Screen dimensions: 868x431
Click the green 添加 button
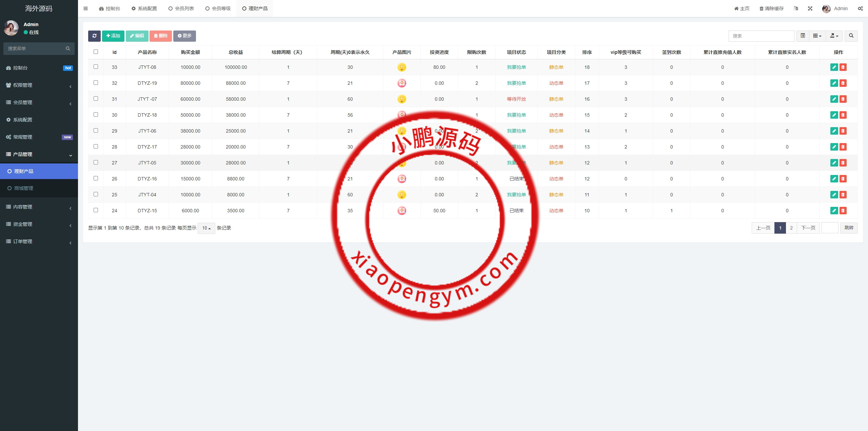[113, 36]
